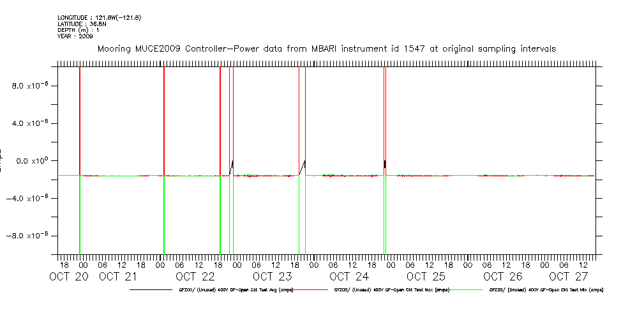Click the plot title mentioning Mooring MUCE2009
Viewport: 644px width, 322px height.
pos(326,49)
